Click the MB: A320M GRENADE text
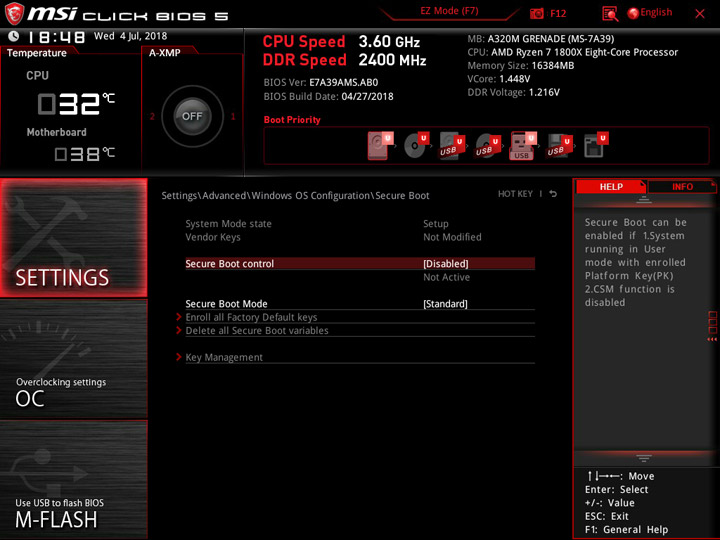Viewport: 720px width, 540px height. coord(540,39)
